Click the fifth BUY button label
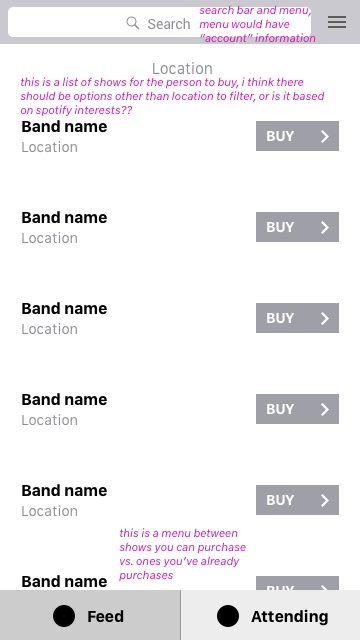Screen dimensions: 360x640 pyautogui.click(x=280, y=500)
